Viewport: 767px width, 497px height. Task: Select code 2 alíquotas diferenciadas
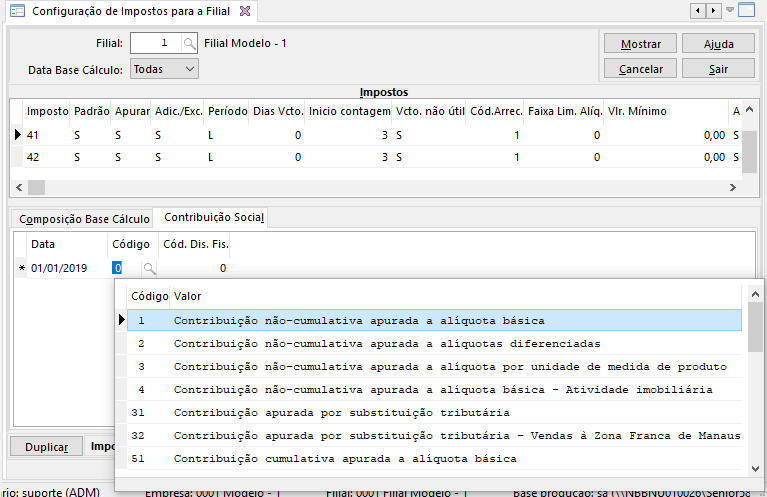pos(434,343)
